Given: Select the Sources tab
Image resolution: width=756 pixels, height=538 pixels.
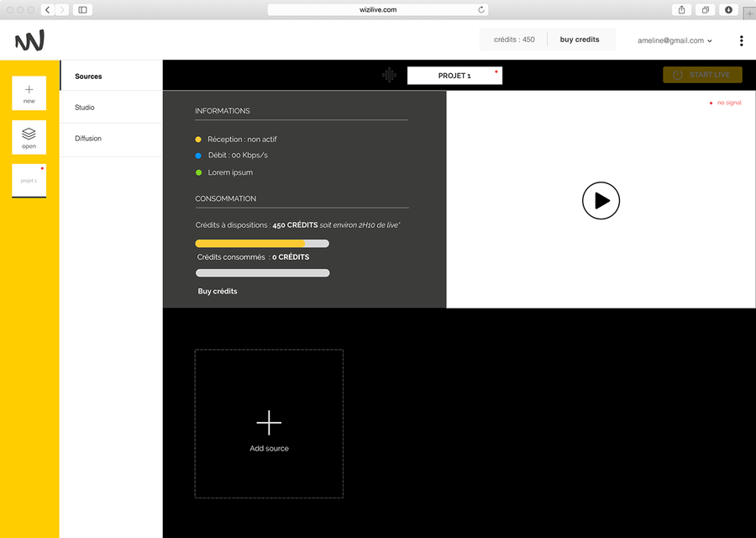Looking at the screenshot, I should 88,76.
